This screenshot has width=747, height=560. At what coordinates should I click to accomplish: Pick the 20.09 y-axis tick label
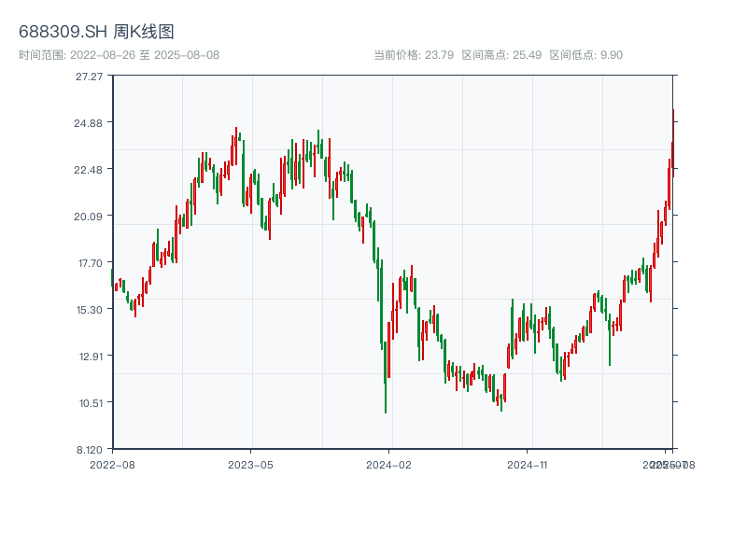tap(90, 217)
